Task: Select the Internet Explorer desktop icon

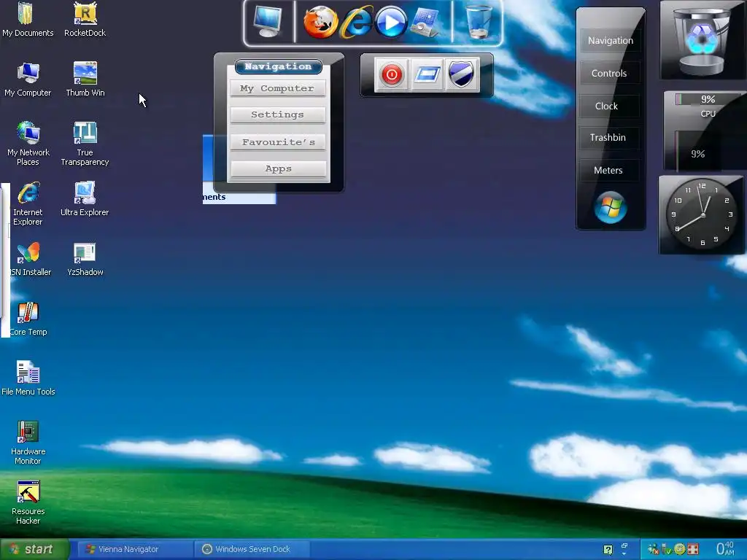Action: coord(28,204)
